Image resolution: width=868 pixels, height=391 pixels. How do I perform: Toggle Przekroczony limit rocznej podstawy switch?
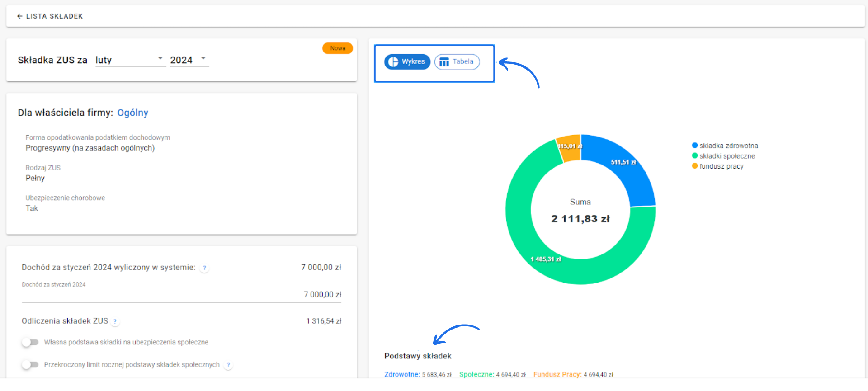click(x=30, y=364)
